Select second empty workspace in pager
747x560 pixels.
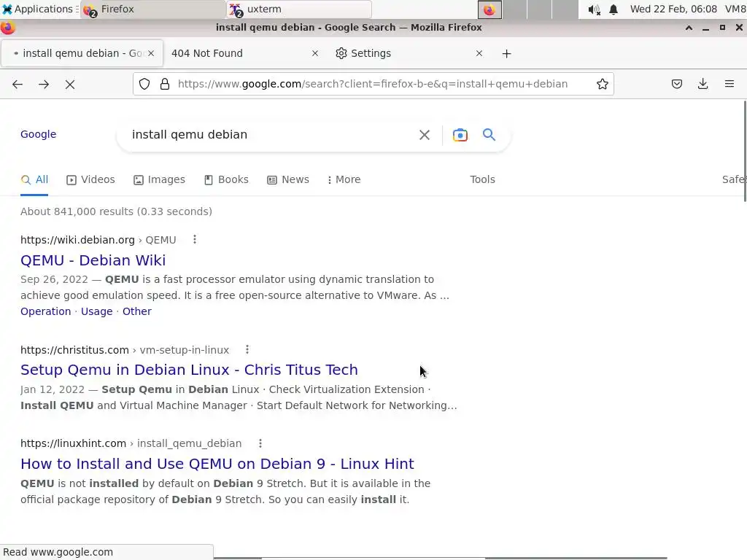point(515,10)
